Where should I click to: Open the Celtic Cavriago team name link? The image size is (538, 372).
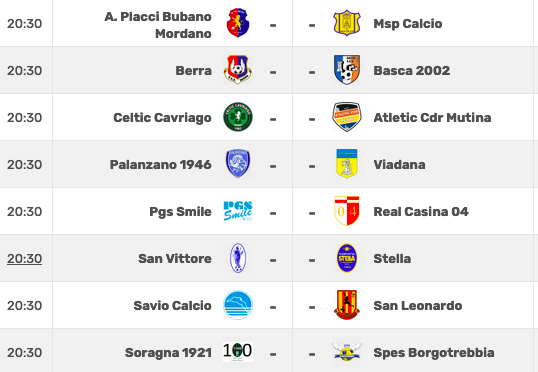162,117
